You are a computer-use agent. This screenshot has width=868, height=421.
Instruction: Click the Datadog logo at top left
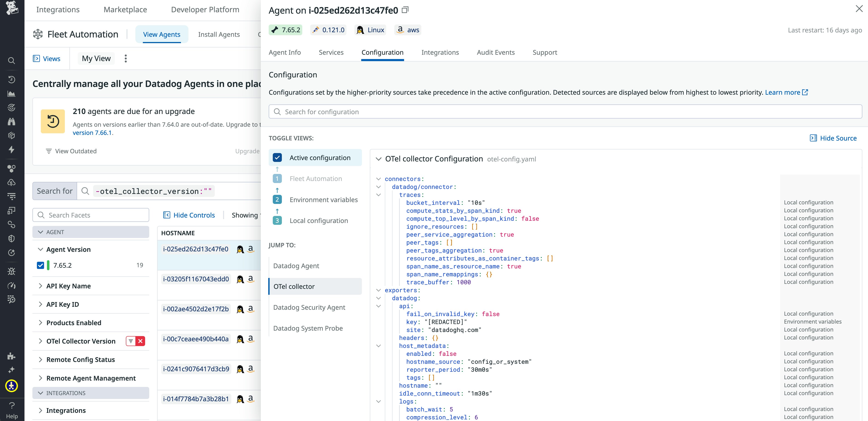[x=12, y=8]
